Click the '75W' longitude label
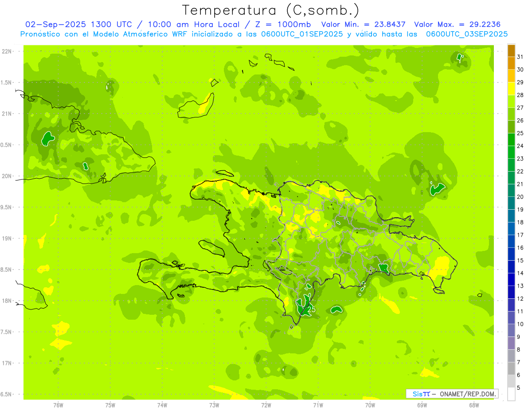Screen dimensions: 532x411 point(110,405)
